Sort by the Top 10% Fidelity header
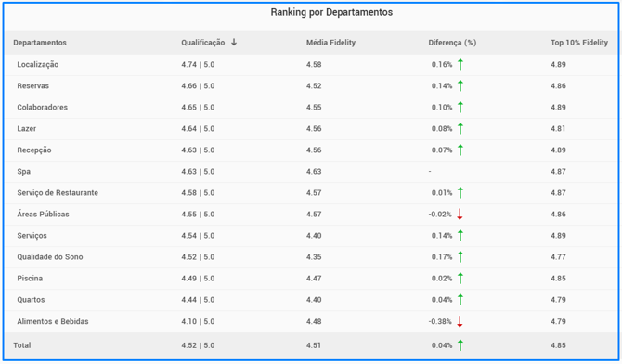Screen dimensions: 622x364 [x=579, y=43]
